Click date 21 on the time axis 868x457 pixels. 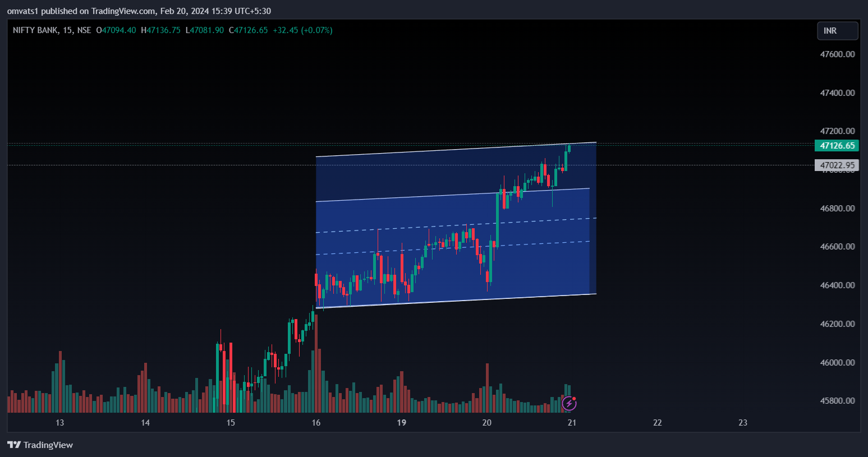coord(572,423)
